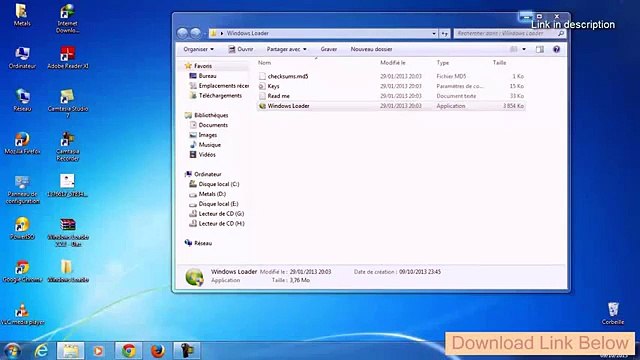
Task: Open Camtasia Recorder taskbar button
Action: 187,351
